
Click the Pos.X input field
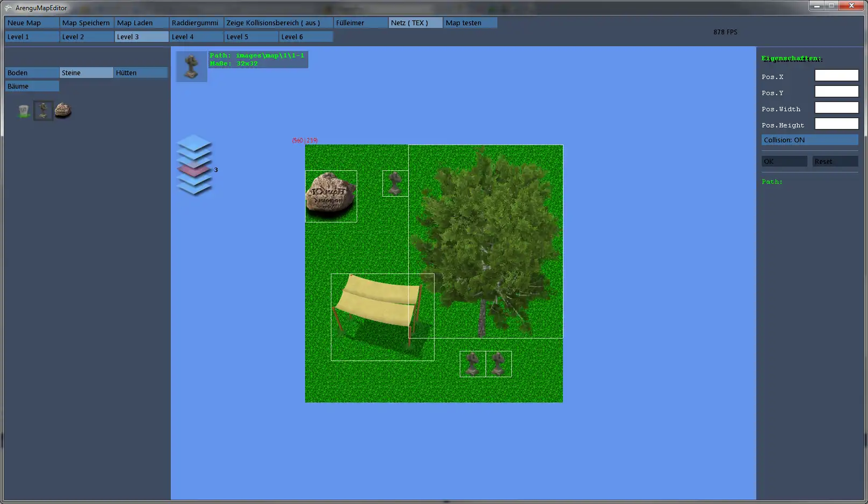click(x=836, y=76)
